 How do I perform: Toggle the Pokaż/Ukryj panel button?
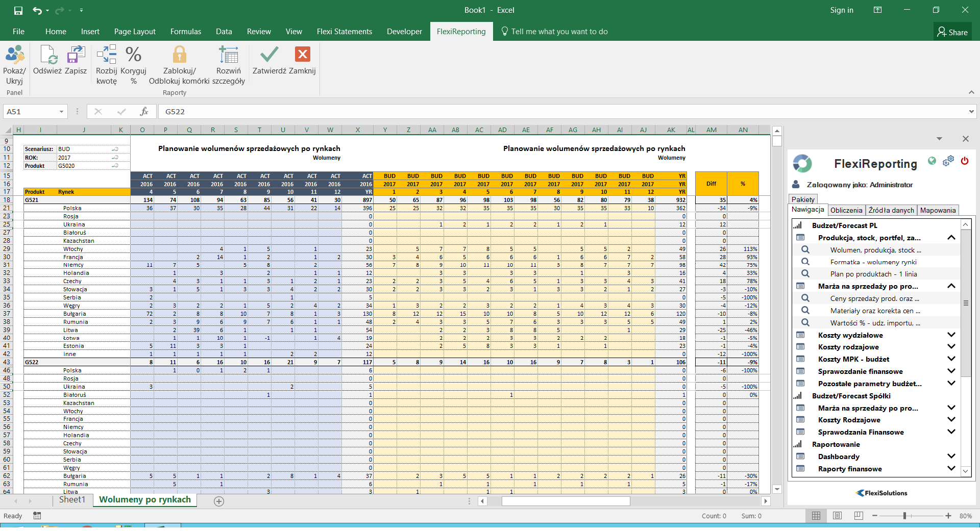coord(14,56)
